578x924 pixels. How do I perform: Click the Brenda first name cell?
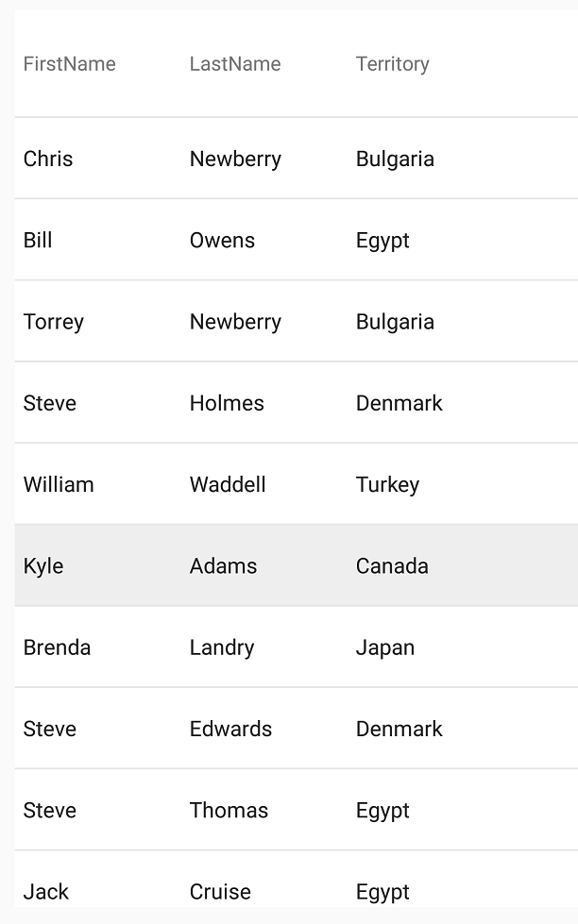[x=58, y=647]
